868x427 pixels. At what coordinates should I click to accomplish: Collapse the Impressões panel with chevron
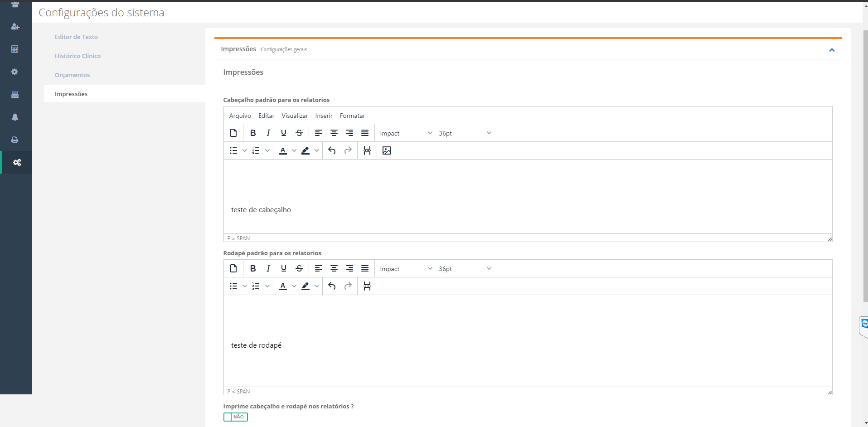(831, 50)
